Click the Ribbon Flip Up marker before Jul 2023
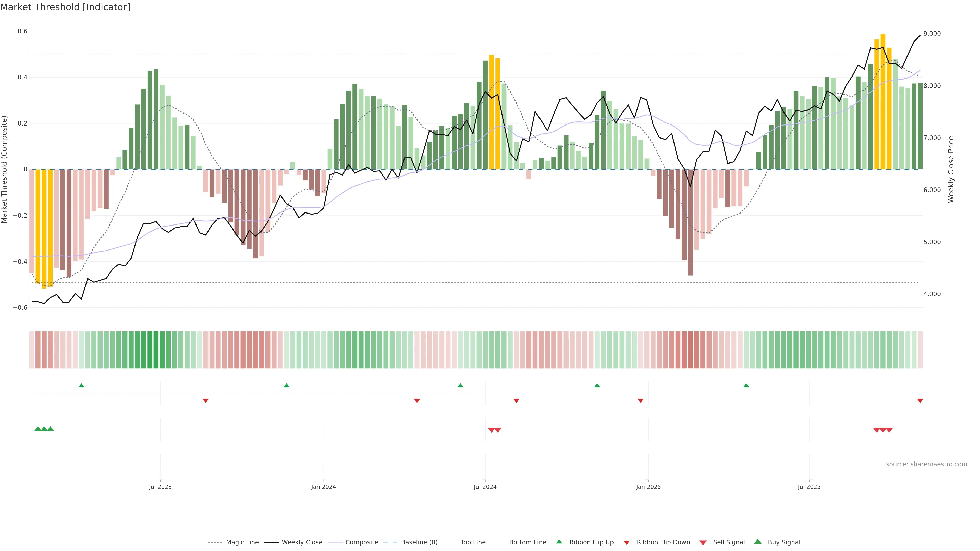Image resolution: width=980 pixels, height=551 pixels. coord(81,386)
